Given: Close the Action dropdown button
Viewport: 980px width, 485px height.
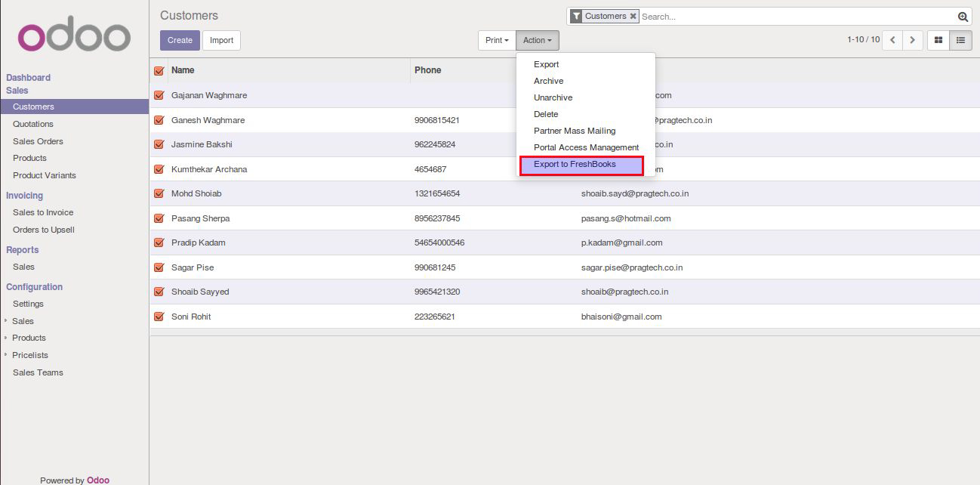Looking at the screenshot, I should tap(538, 40).
